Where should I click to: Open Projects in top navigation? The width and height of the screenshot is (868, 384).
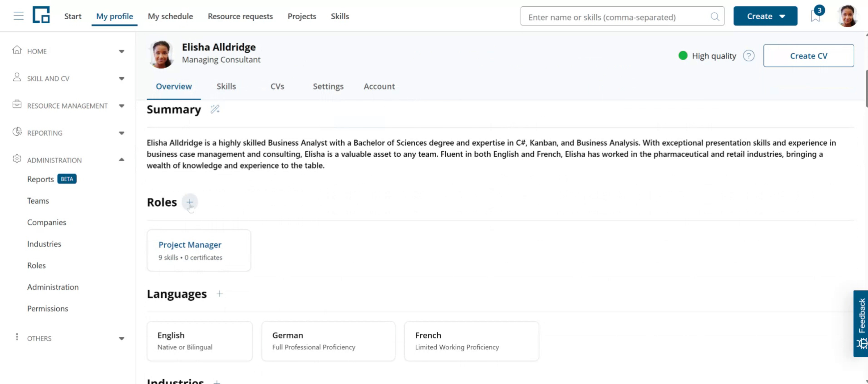[302, 16]
